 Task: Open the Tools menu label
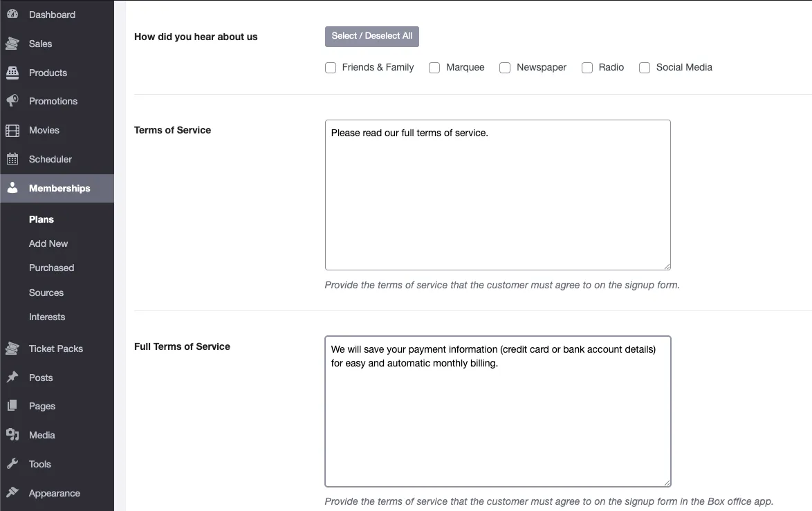[x=40, y=464]
